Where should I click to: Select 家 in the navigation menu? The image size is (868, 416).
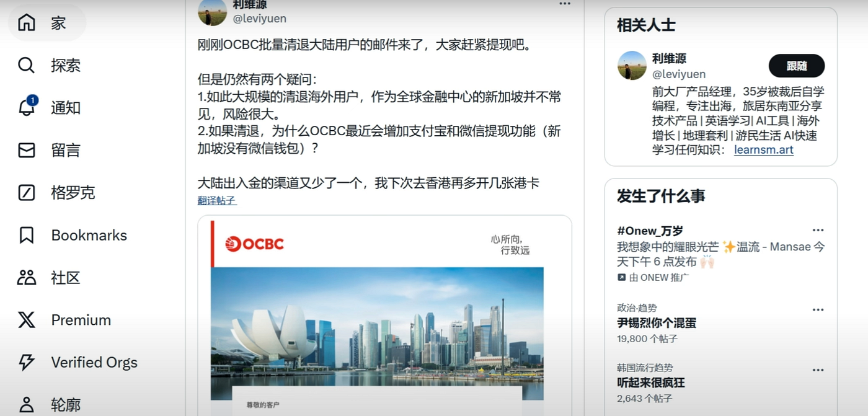58,23
